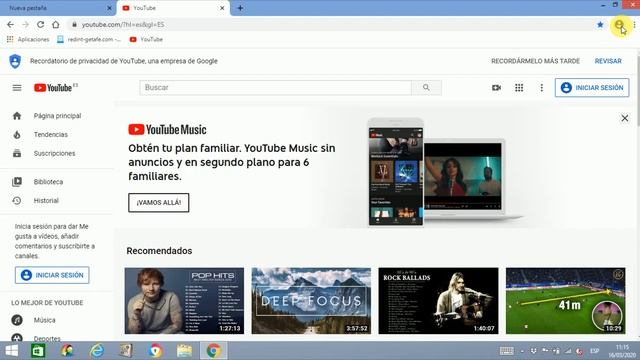Click the site lock icon in address bar
The height and width of the screenshot is (360, 640).
(74, 24)
